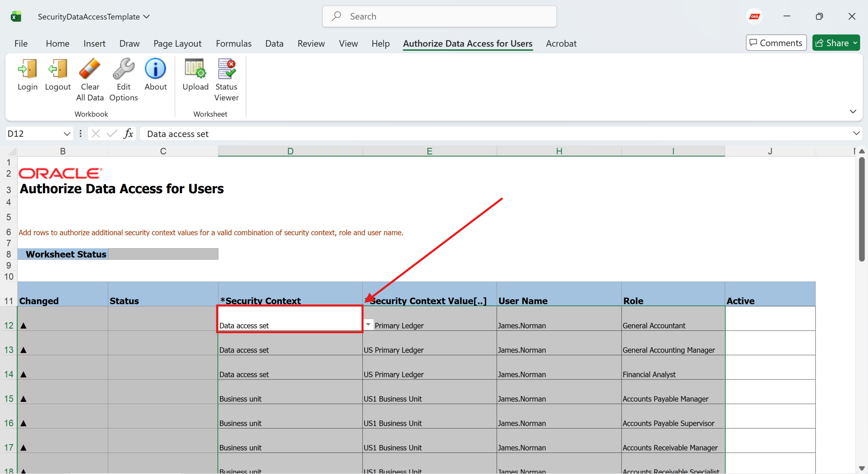Select Authorize Data Access for Users tab
The image size is (868, 474).
point(468,43)
